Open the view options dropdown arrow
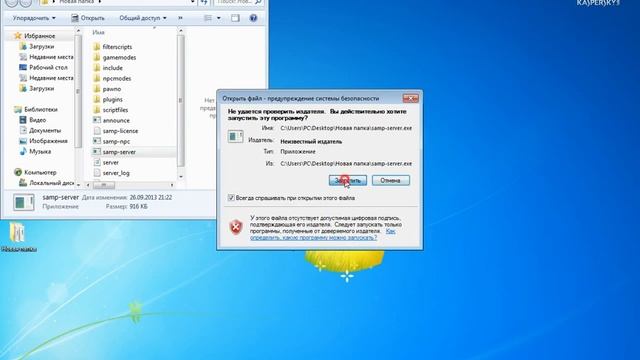Image resolution: width=640 pixels, height=360 pixels. 218,18
